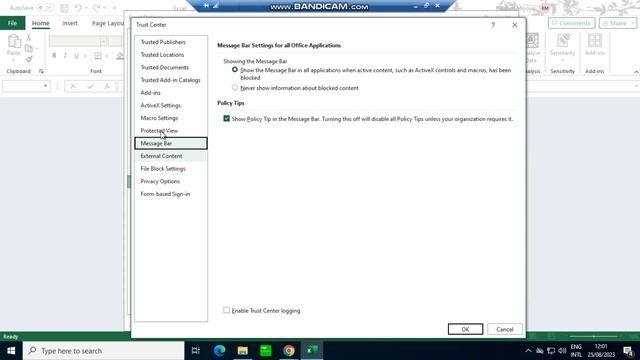Launch Microsoft Edge from taskbar
Screen dimensions: 640x360
220,351
